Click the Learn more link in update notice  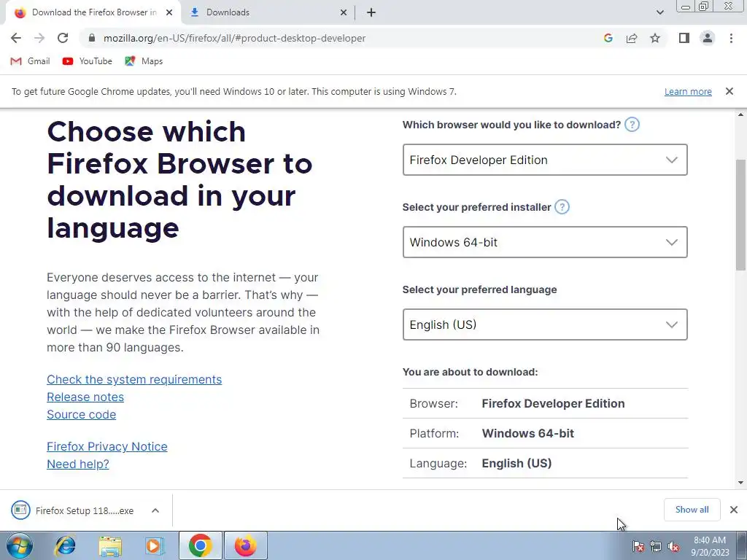pyautogui.click(x=688, y=91)
